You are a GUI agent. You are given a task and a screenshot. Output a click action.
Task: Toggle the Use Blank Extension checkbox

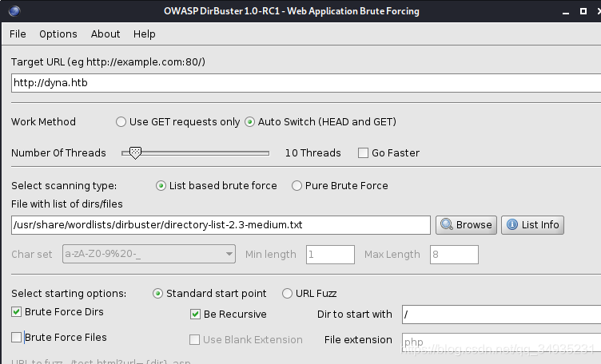(195, 339)
